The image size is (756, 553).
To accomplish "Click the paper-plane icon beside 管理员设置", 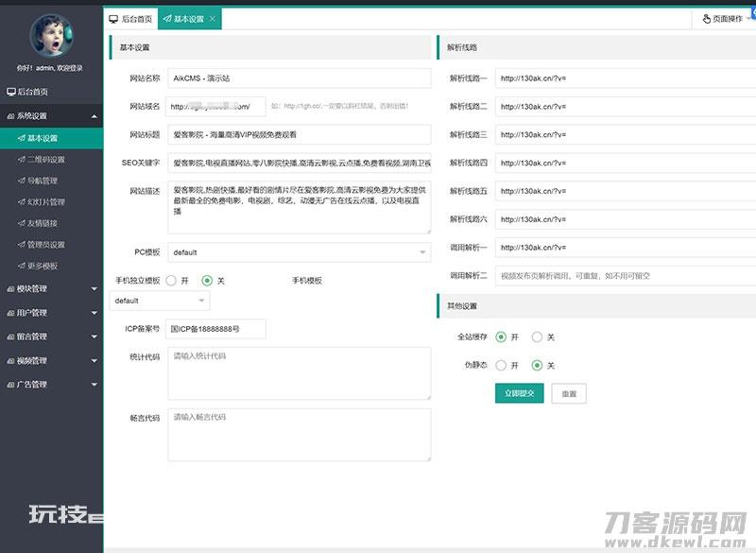I will [x=21, y=245].
